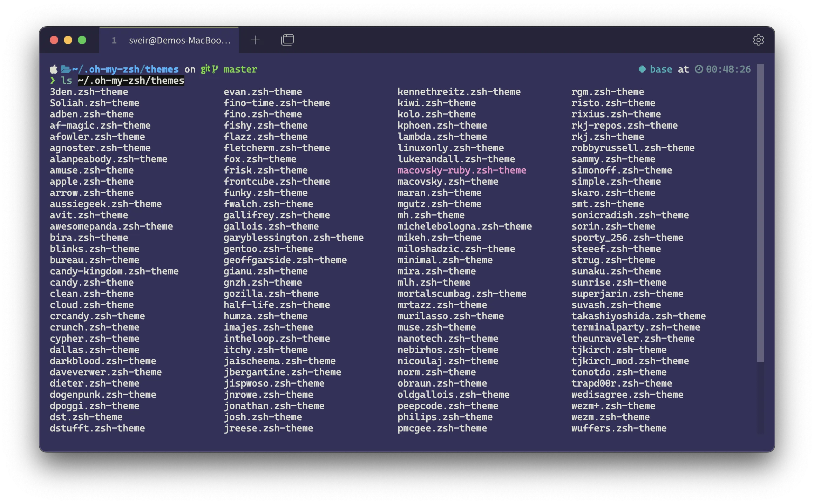
Task: Open settings via the gear icon
Action: click(758, 40)
